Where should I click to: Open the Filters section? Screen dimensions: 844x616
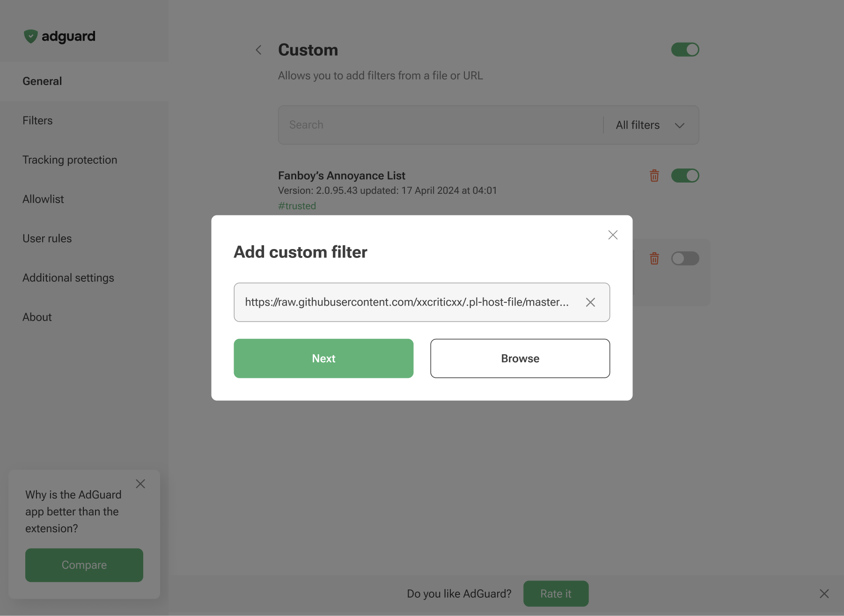[84, 121]
